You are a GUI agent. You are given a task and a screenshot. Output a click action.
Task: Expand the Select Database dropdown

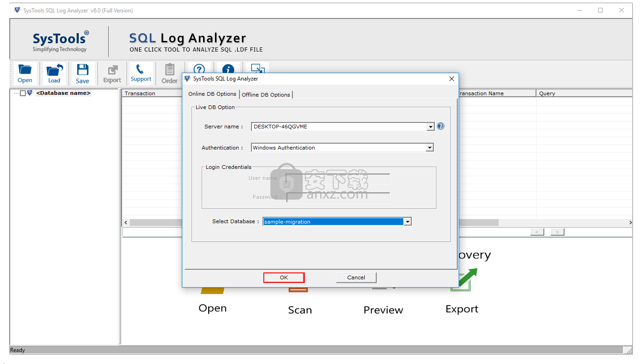click(x=407, y=222)
